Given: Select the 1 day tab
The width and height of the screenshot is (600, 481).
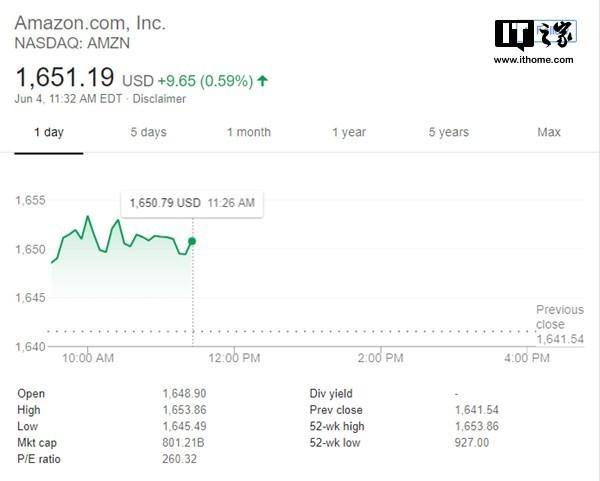Looking at the screenshot, I should (x=49, y=132).
